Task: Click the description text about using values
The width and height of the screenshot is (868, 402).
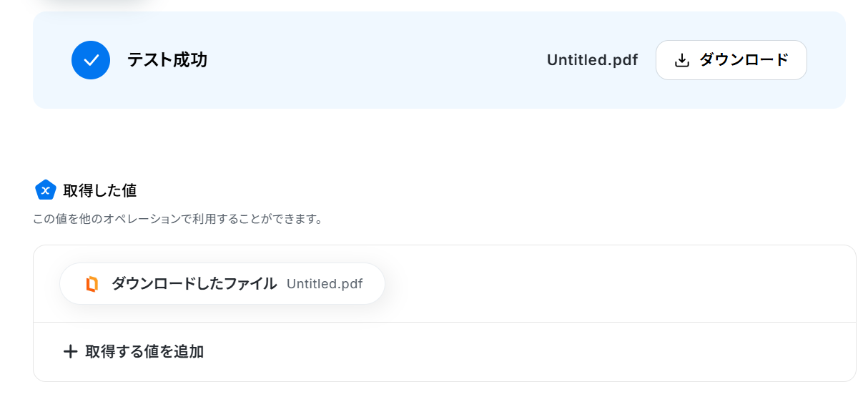Action: 177,219
